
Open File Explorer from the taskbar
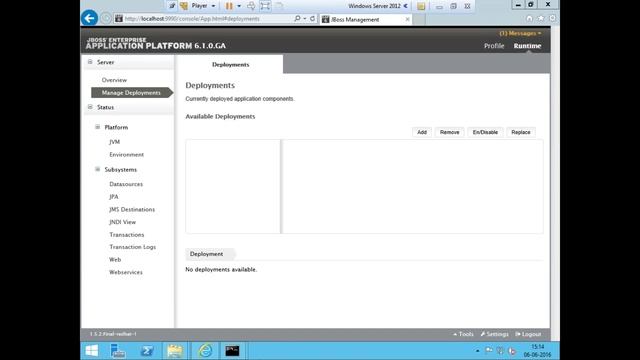(175, 351)
